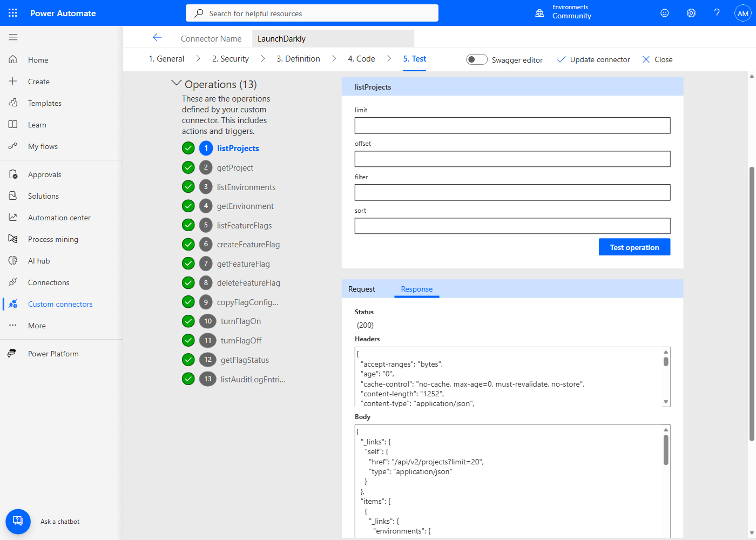
Task: Click the main page vertical scrollbar
Action: [x=752, y=303]
